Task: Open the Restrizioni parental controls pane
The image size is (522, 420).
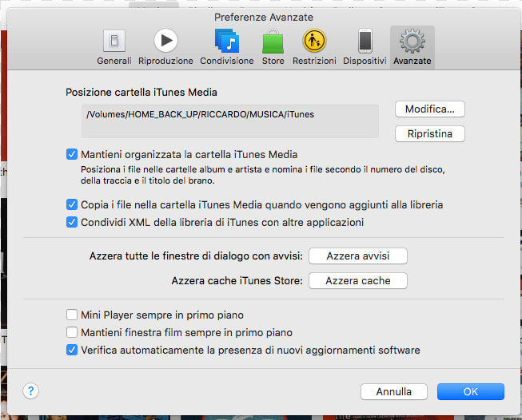Action: (314, 46)
